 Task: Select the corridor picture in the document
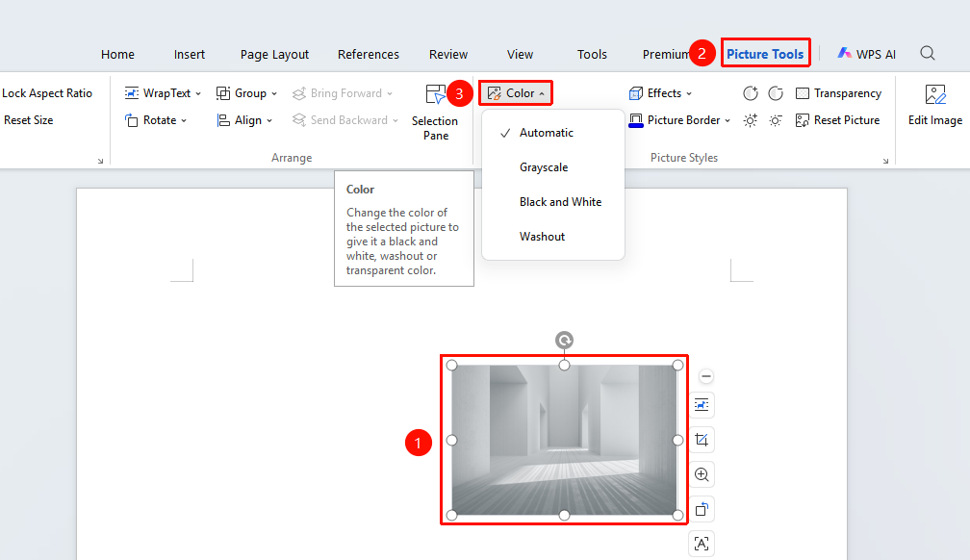564,440
